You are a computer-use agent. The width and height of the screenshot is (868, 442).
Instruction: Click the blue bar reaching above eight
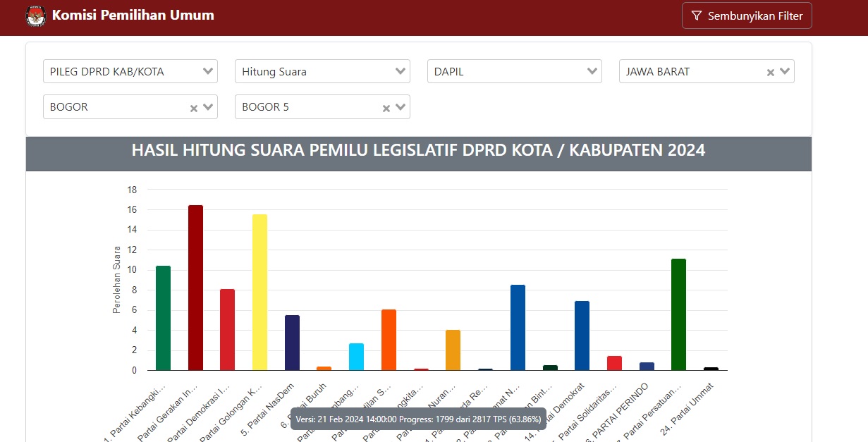518,327
